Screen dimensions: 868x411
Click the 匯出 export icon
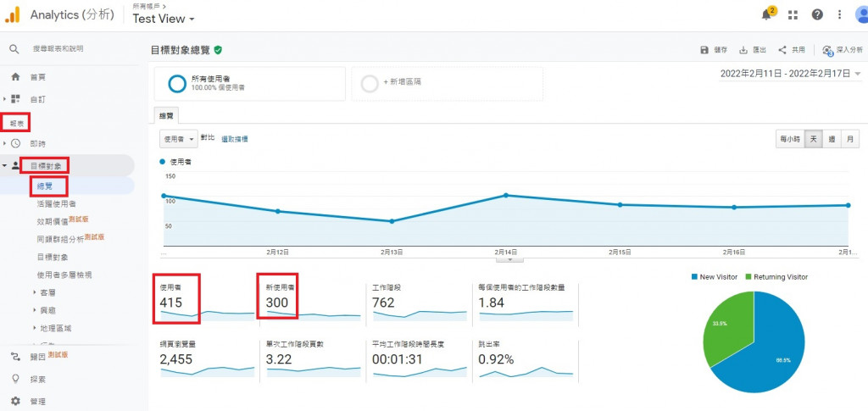pos(743,50)
